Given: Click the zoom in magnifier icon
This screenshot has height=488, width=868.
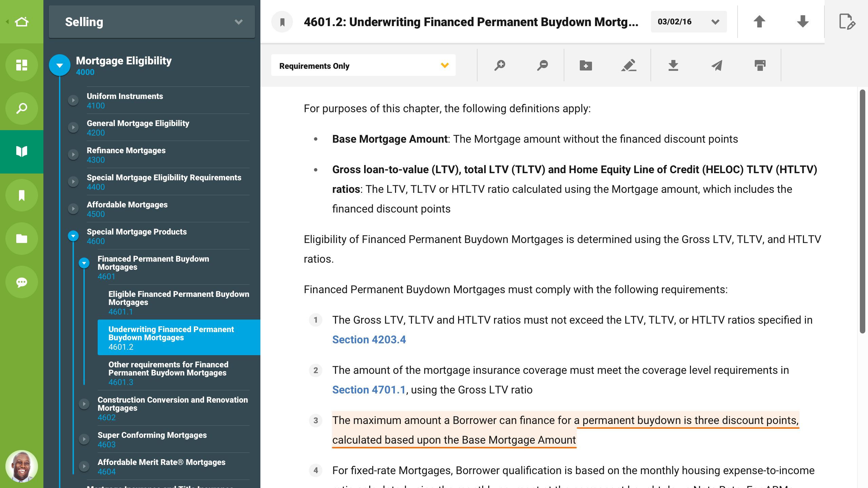Looking at the screenshot, I should 499,65.
